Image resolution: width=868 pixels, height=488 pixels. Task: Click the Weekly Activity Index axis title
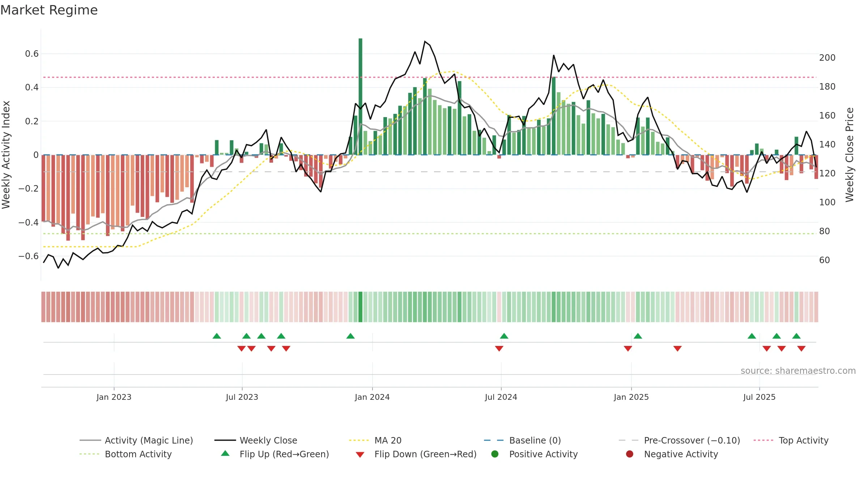[6, 155]
